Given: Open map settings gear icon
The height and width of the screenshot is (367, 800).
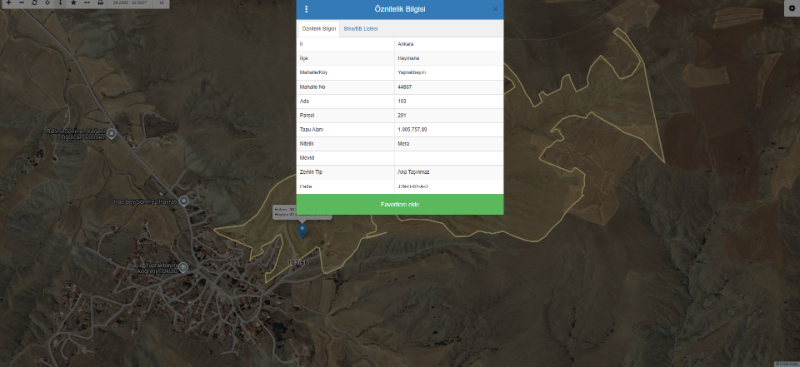Looking at the screenshot, I should coord(792,8).
